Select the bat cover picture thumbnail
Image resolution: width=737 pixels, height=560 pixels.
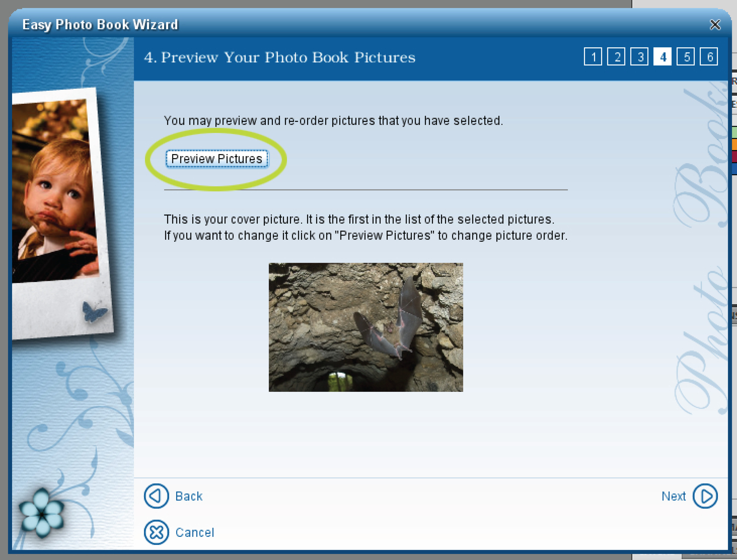tap(366, 327)
